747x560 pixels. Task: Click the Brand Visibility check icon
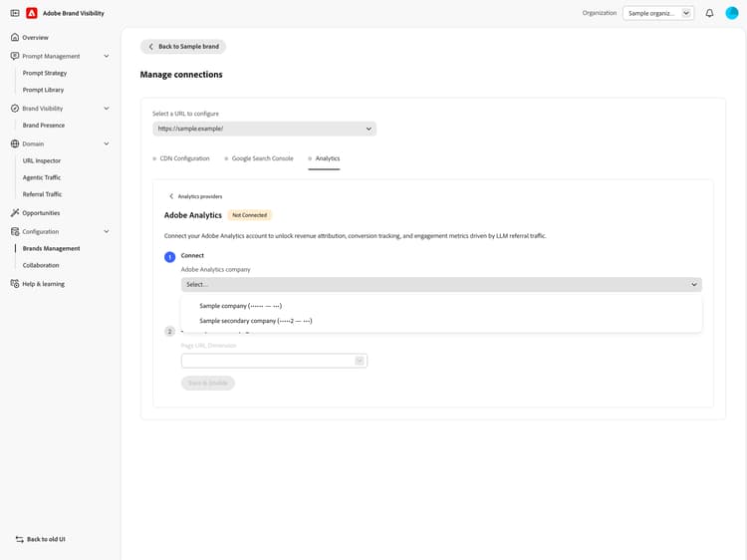tap(15, 109)
